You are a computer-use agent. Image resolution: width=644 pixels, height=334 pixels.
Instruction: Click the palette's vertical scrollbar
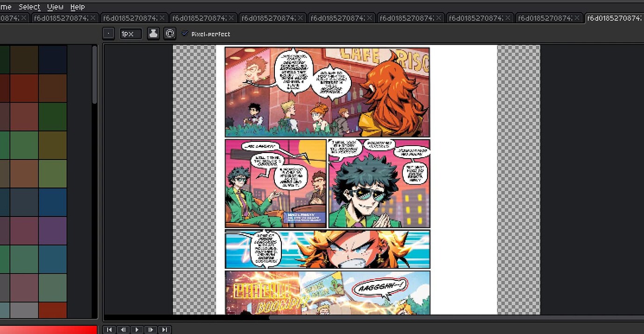95,75
